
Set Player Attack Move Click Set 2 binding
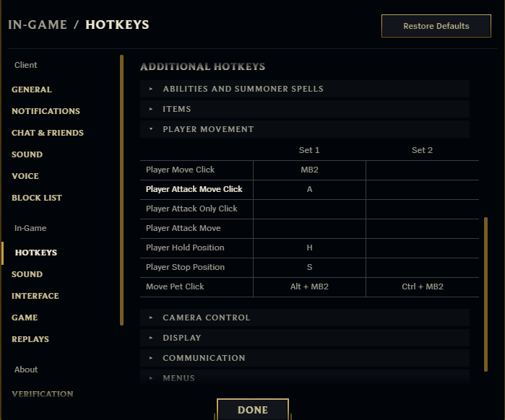(422, 190)
